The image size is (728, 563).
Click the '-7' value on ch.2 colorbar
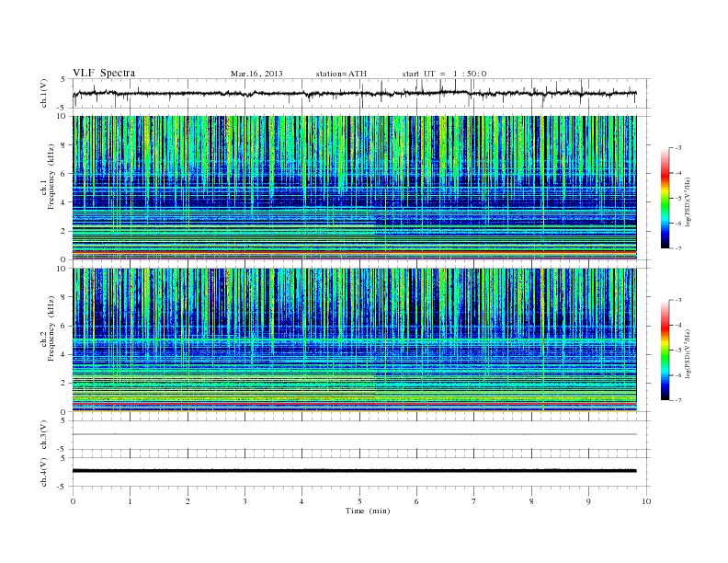[x=677, y=400]
